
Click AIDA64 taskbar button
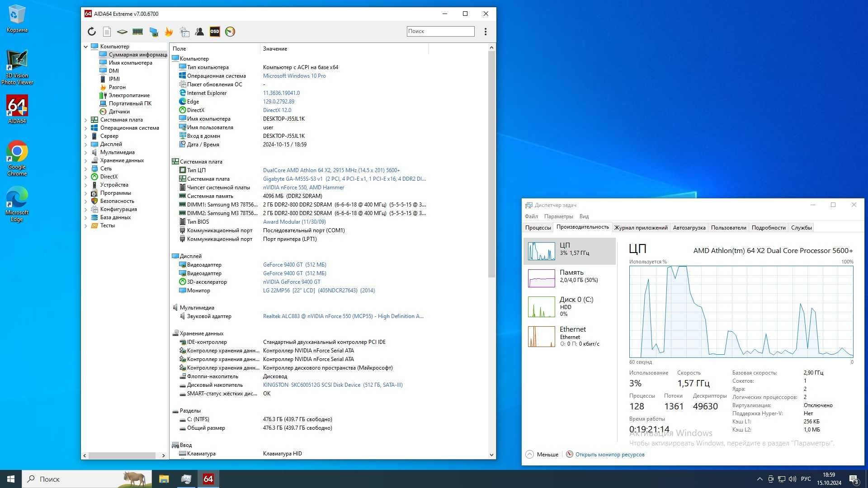coord(208,479)
